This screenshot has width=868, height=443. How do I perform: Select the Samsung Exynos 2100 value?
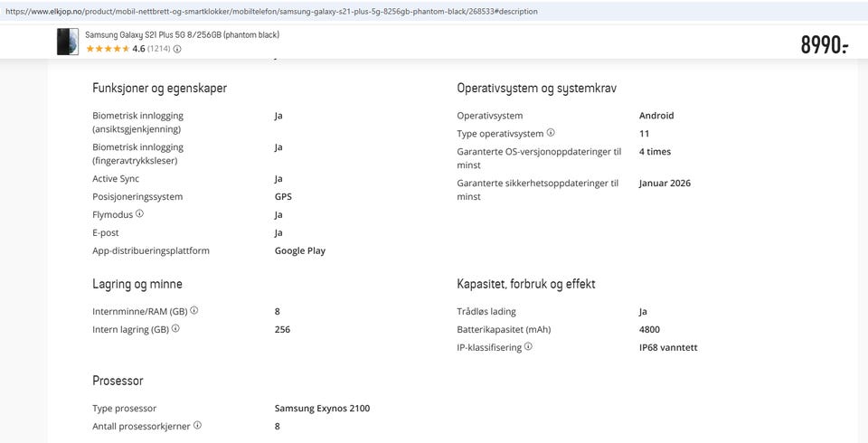pos(322,409)
